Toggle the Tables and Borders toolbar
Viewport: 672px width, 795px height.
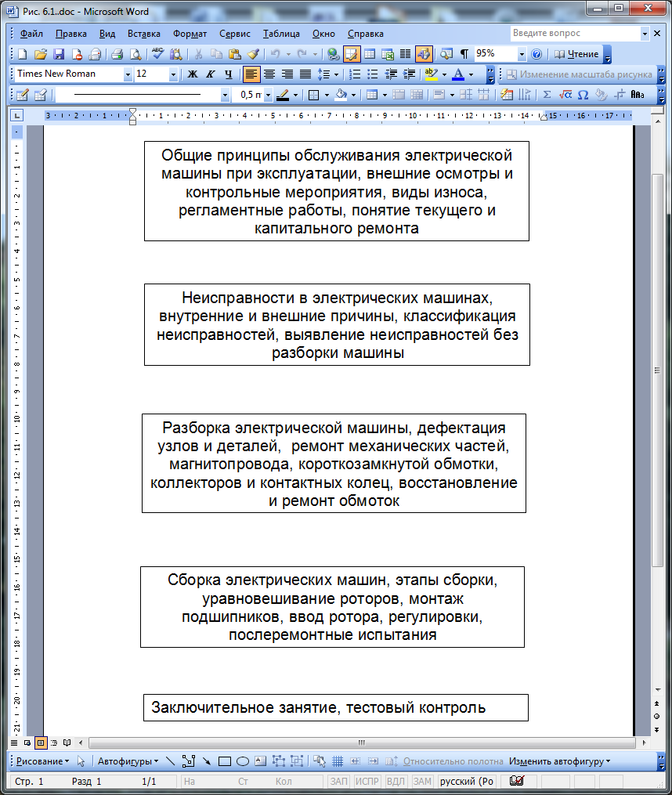click(x=352, y=54)
